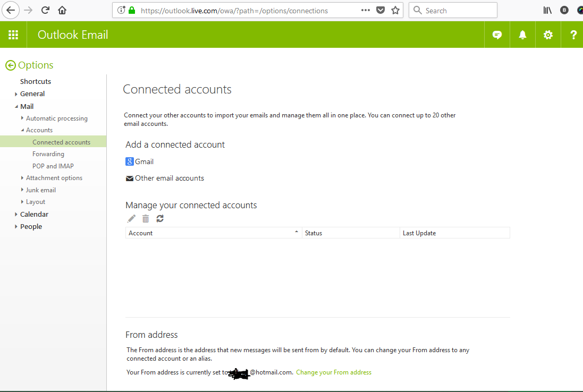The image size is (583, 392).
Task: Click the Options heading
Action: tap(36, 65)
